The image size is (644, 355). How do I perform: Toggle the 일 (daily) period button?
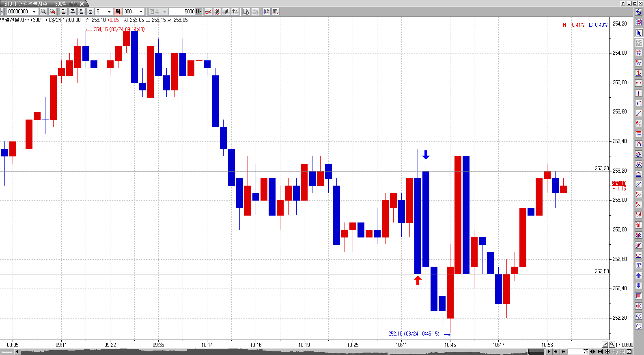point(64,12)
